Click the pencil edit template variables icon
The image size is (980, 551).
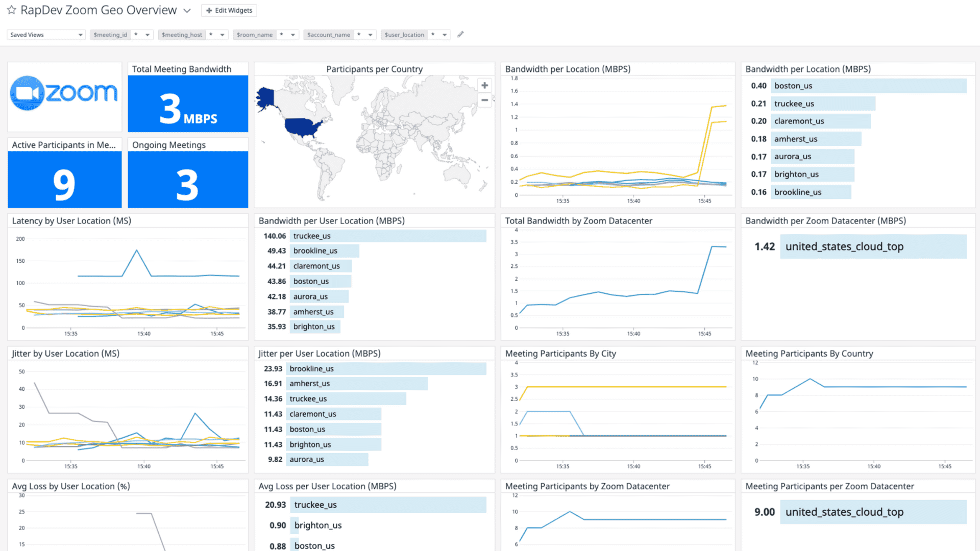click(x=460, y=34)
